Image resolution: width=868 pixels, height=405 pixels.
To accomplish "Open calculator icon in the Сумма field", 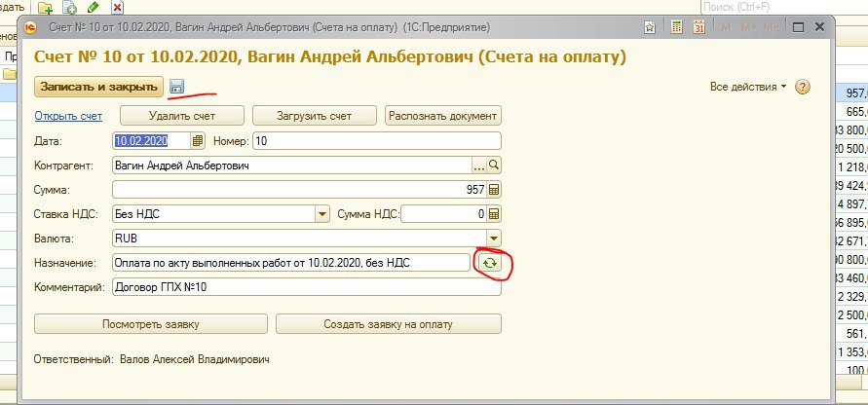I will pyautogui.click(x=493, y=190).
